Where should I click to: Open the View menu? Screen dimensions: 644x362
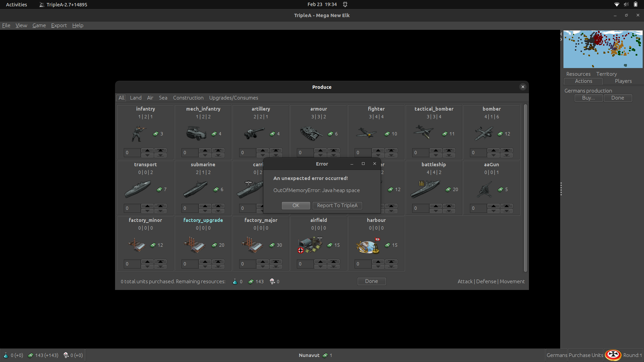point(21,25)
